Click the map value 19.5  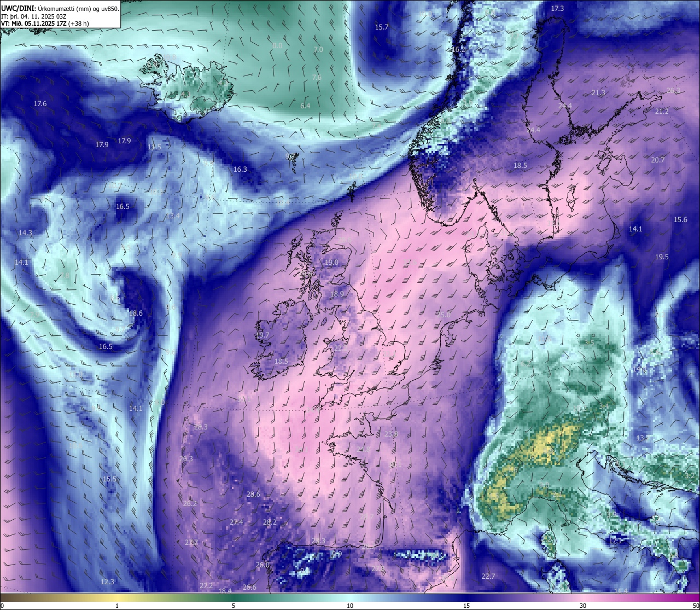point(662,257)
